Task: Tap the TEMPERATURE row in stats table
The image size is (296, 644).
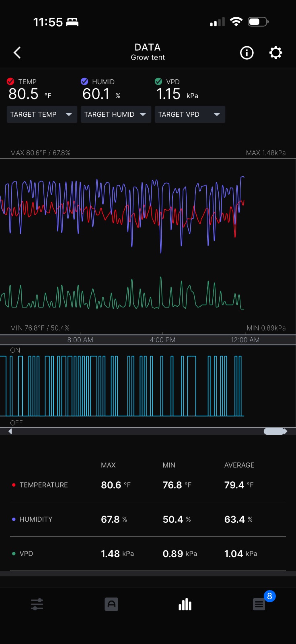Action: click(148, 485)
